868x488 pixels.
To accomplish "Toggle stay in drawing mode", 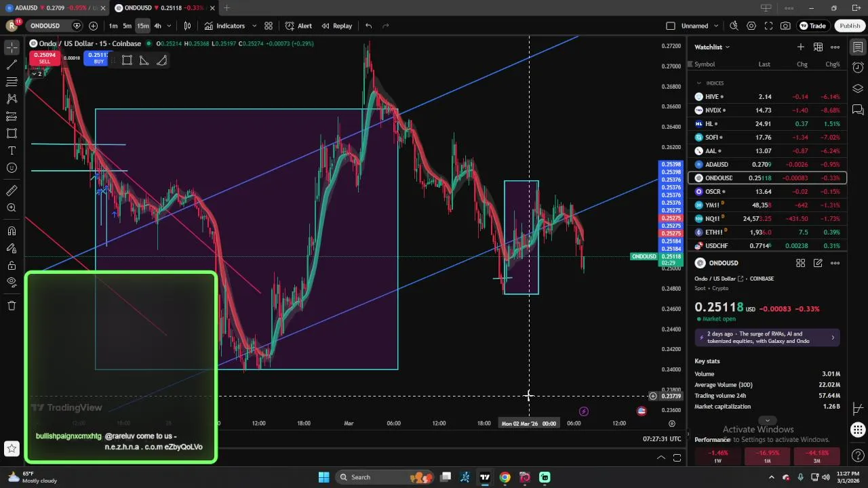I will [x=12, y=248].
